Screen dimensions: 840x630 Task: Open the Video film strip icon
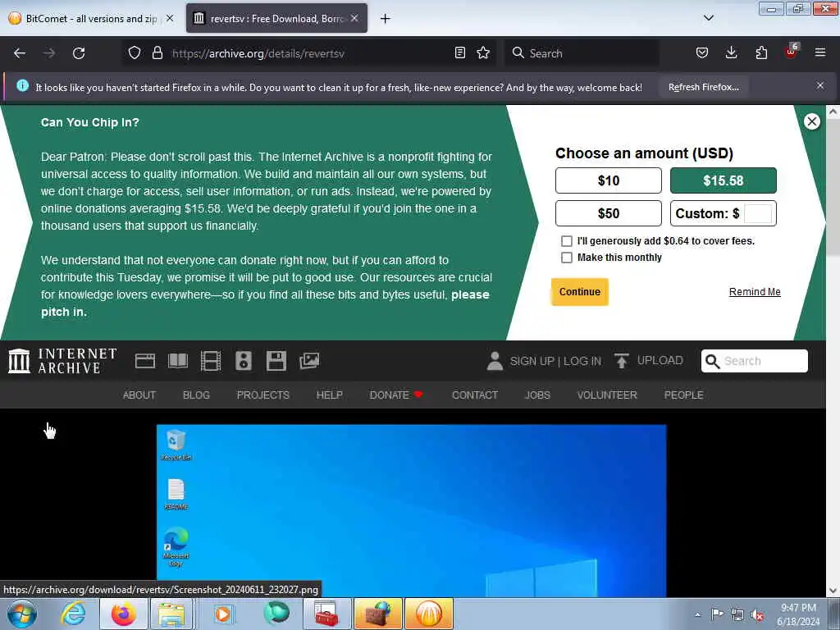[211, 361]
